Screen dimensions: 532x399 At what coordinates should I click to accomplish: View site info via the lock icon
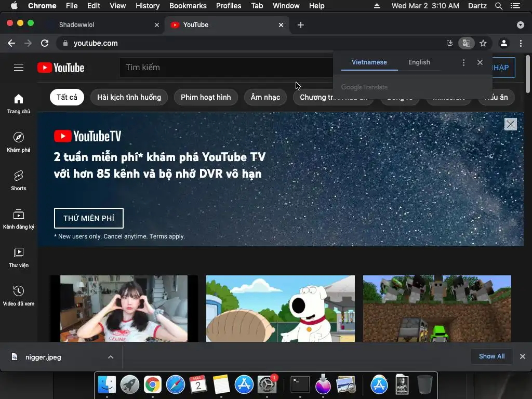point(65,43)
